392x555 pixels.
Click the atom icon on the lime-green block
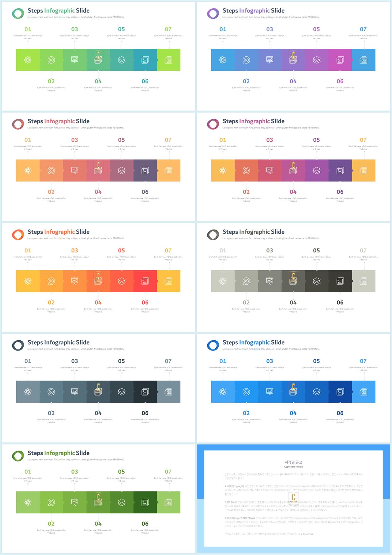[28, 60]
